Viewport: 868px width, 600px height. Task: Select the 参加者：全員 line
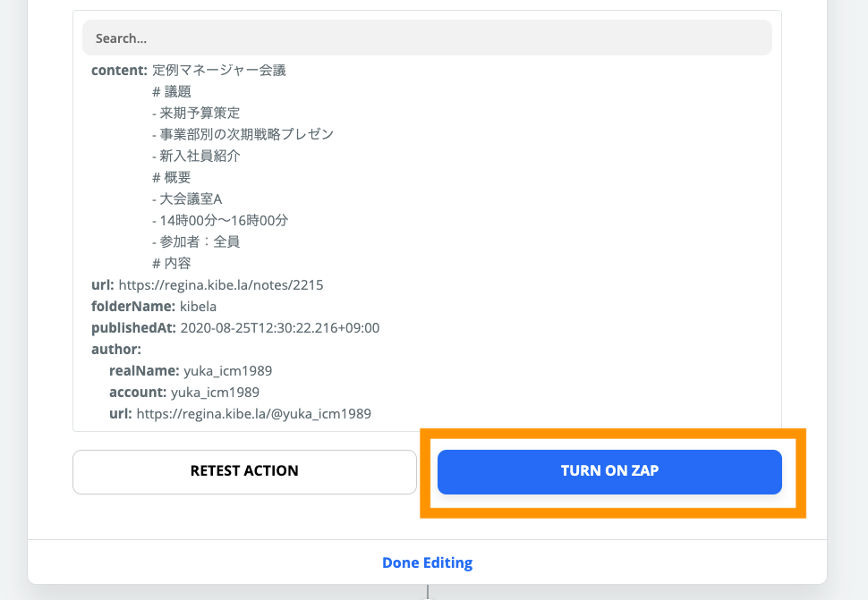click(x=196, y=241)
